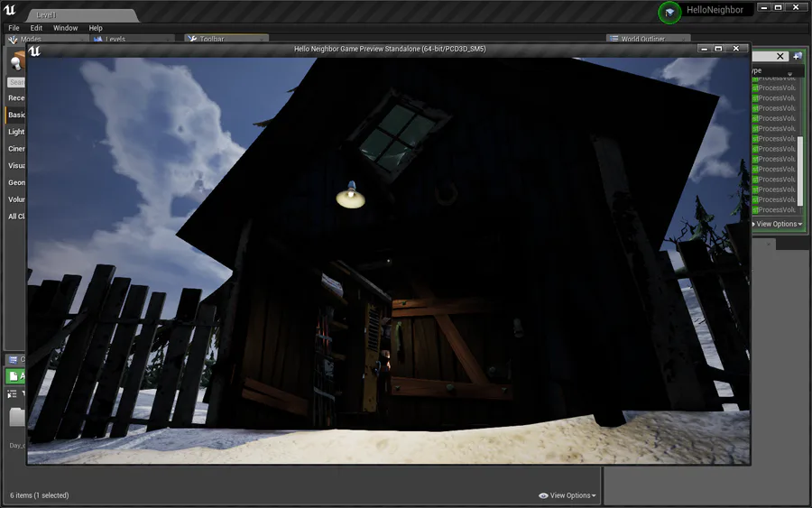
Task: Select the Cinematic category in Modes
Action: tap(15, 149)
